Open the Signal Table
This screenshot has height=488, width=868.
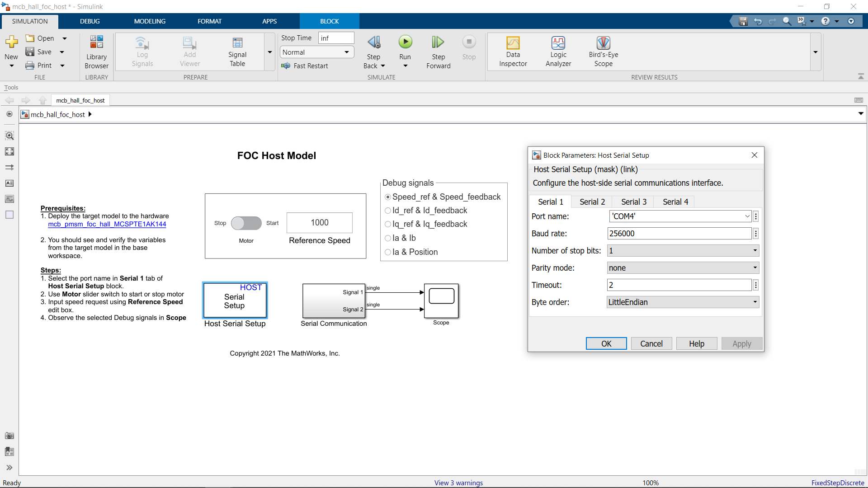pos(237,51)
